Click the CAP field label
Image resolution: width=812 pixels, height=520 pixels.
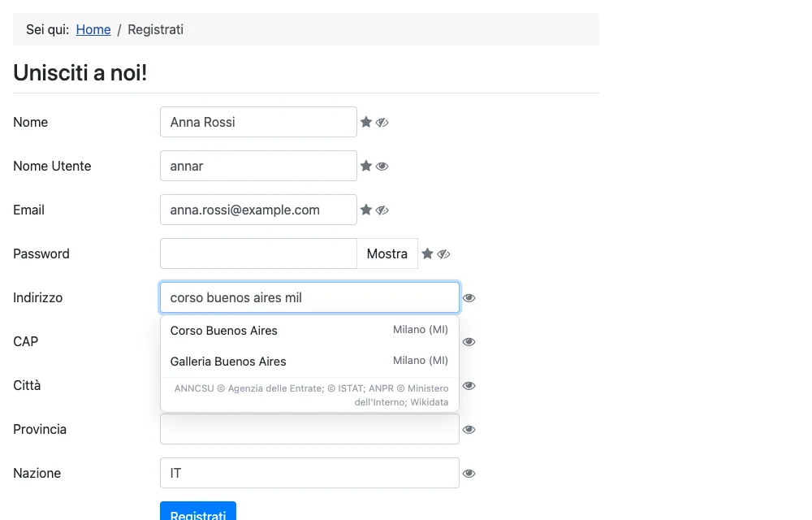[x=25, y=342]
